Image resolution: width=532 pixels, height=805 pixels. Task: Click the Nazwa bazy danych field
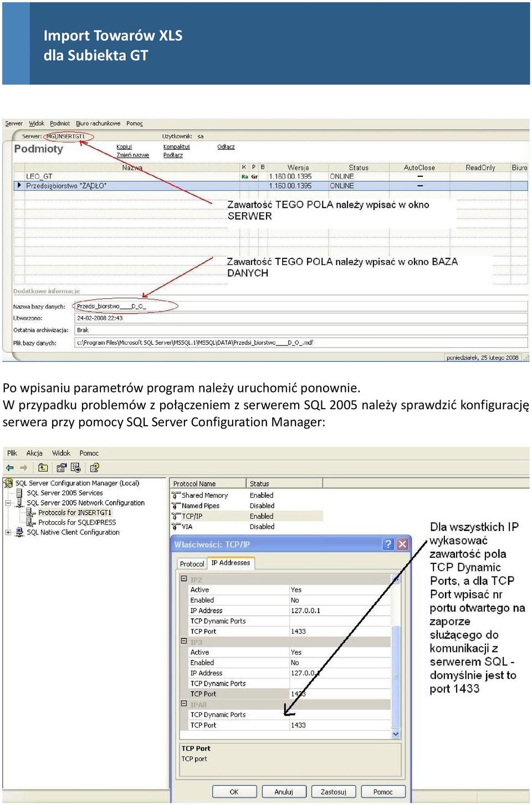(x=301, y=306)
